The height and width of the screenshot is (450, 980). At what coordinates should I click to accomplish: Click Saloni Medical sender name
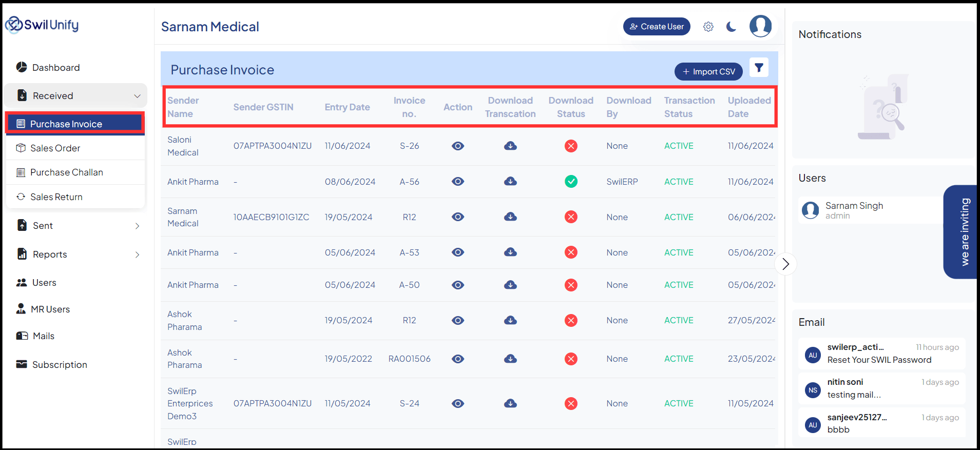[x=183, y=146]
